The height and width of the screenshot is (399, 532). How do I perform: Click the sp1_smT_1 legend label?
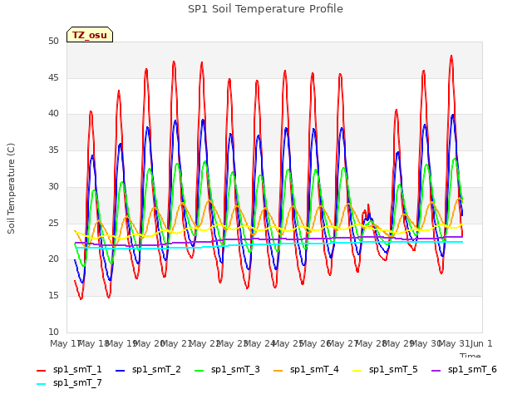tap(77, 369)
